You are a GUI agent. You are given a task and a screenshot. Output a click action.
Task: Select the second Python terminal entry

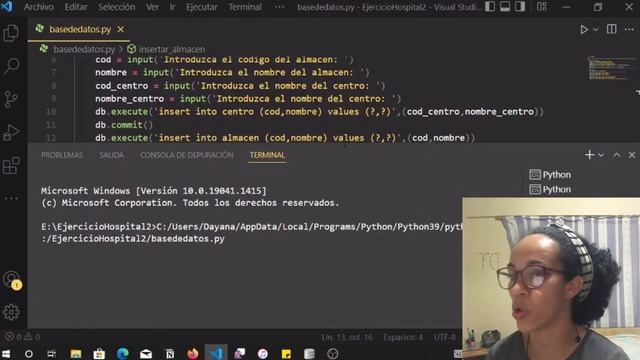click(550, 189)
